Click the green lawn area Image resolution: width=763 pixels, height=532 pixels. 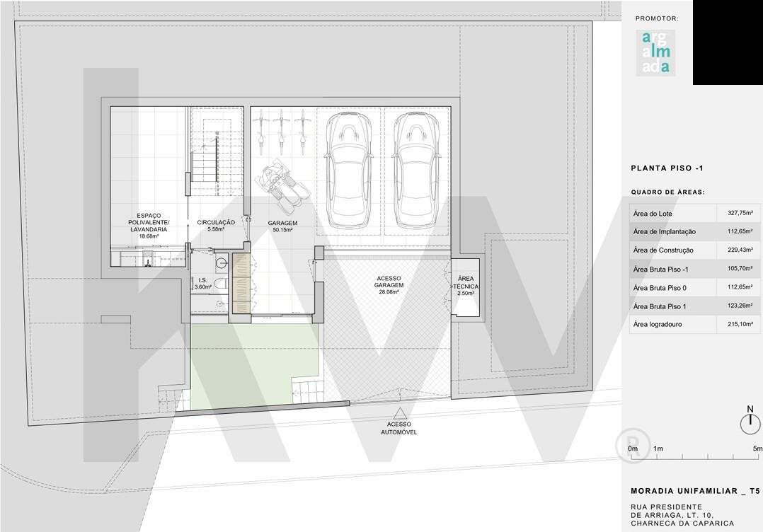coord(241,368)
